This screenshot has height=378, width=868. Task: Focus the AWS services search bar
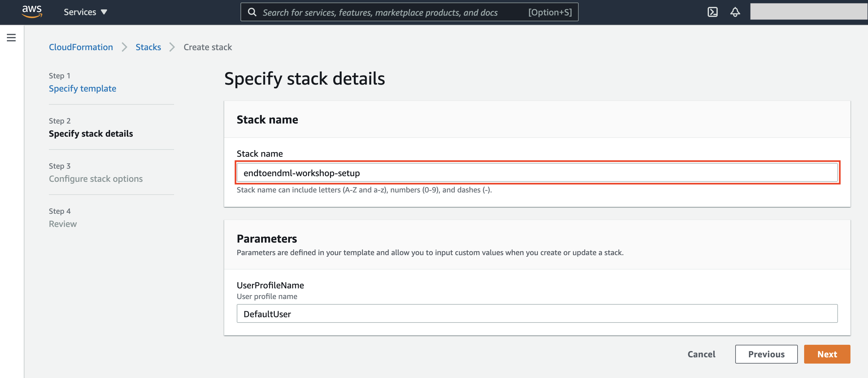click(409, 12)
